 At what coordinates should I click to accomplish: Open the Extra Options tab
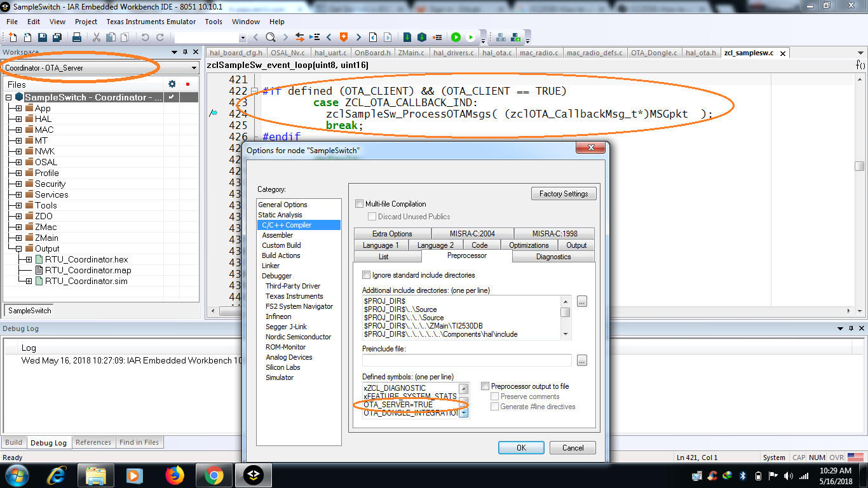392,234
